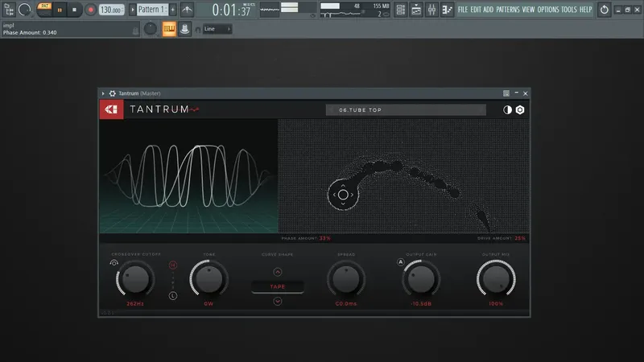The width and height of the screenshot is (644, 362).
Task: Open the FILE menu
Action: [x=463, y=10]
